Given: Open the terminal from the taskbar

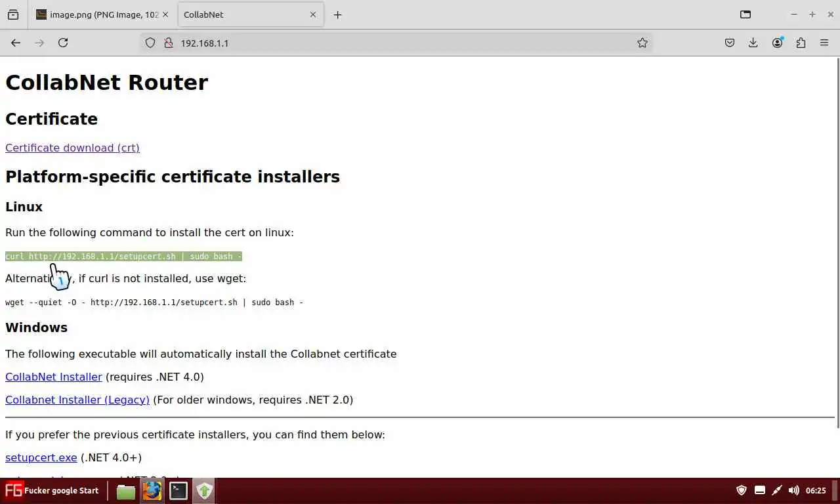Looking at the screenshot, I should point(178,491).
